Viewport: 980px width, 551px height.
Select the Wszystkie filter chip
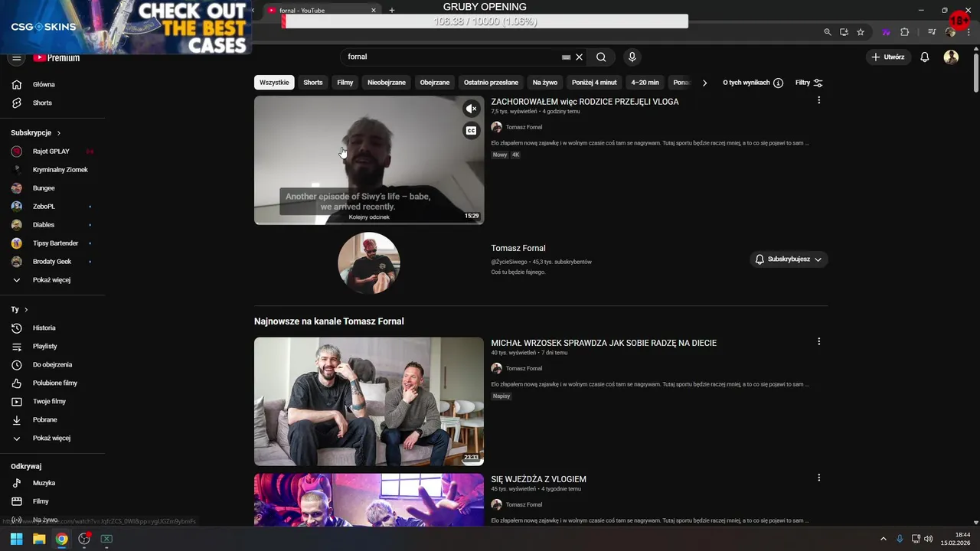(x=274, y=83)
